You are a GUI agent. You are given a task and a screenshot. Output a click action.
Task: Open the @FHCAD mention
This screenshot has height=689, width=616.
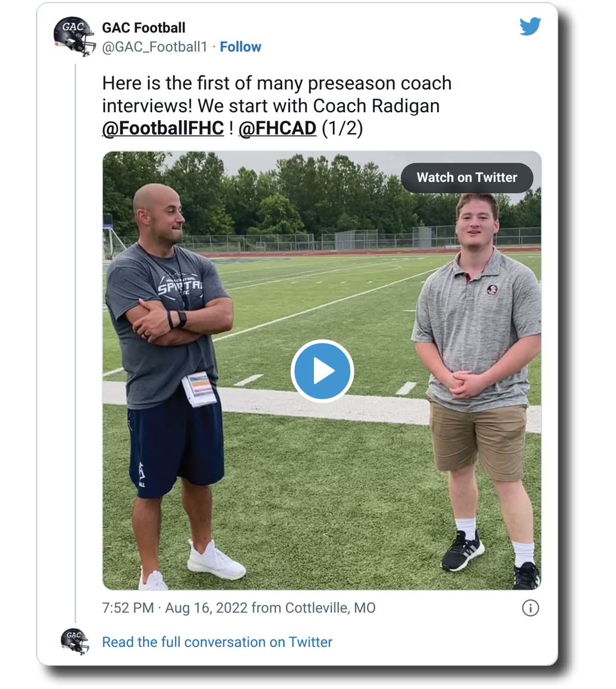point(277,129)
